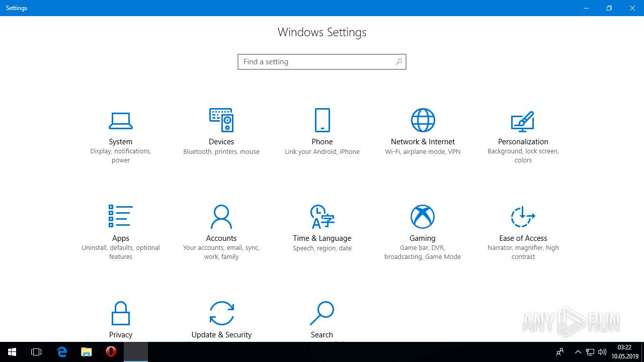Image resolution: width=644 pixels, height=362 pixels.
Task: Click the magnifier in Find a setting box
Action: [398, 62]
